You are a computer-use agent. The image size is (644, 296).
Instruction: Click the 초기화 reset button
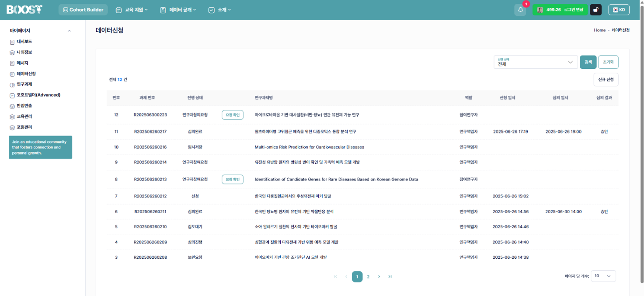pos(608,62)
